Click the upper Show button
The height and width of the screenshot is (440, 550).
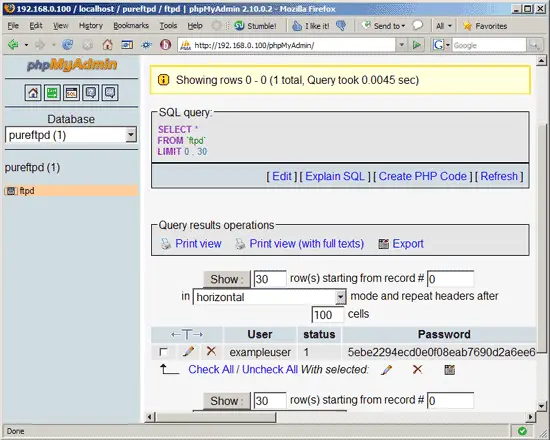[x=227, y=279]
